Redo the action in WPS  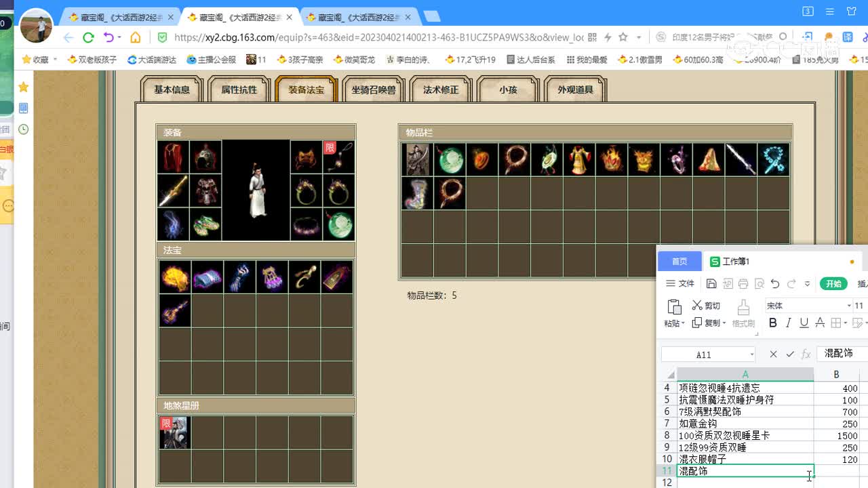pos(791,283)
